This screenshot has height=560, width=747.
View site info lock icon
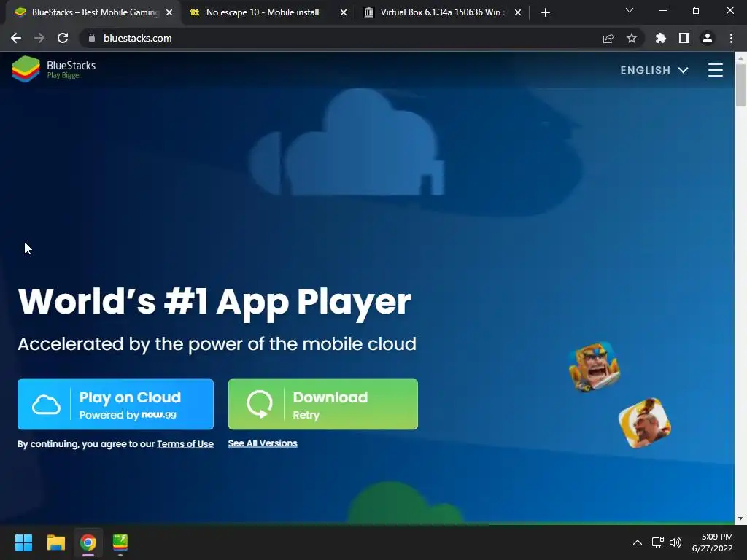tap(92, 38)
